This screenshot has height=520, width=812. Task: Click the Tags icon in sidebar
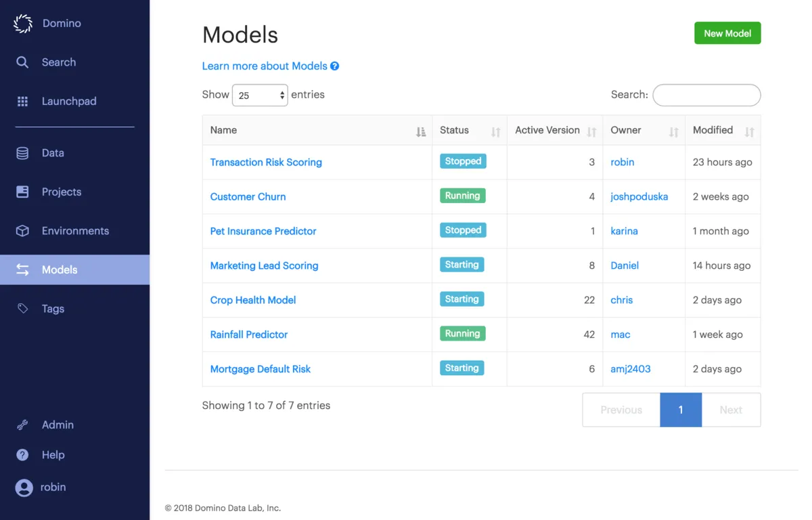(x=22, y=309)
